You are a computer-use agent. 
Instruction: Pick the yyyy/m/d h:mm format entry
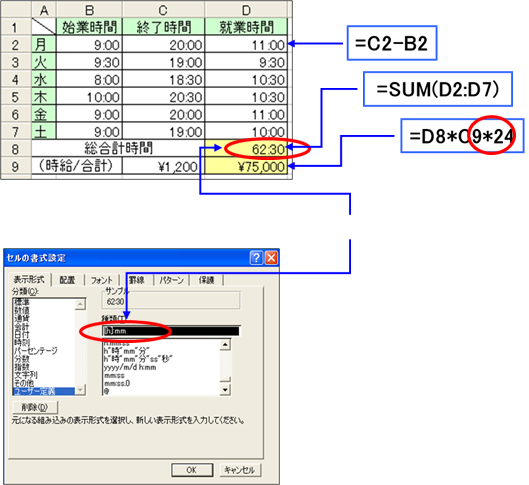130,367
